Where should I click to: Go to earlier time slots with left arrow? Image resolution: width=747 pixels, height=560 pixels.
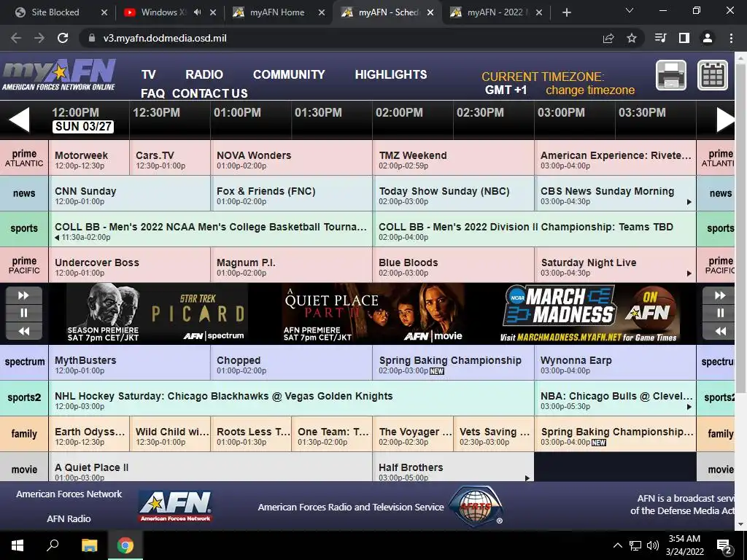pos(19,119)
